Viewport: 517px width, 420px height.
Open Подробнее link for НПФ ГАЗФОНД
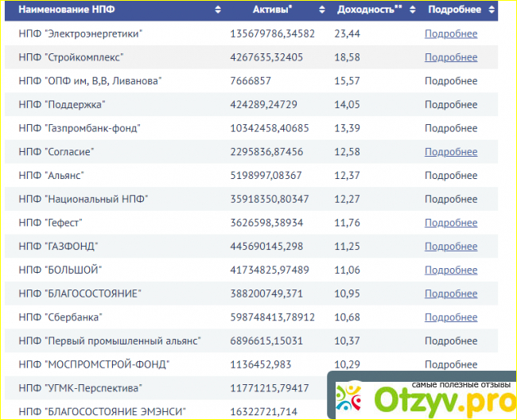[451, 247]
